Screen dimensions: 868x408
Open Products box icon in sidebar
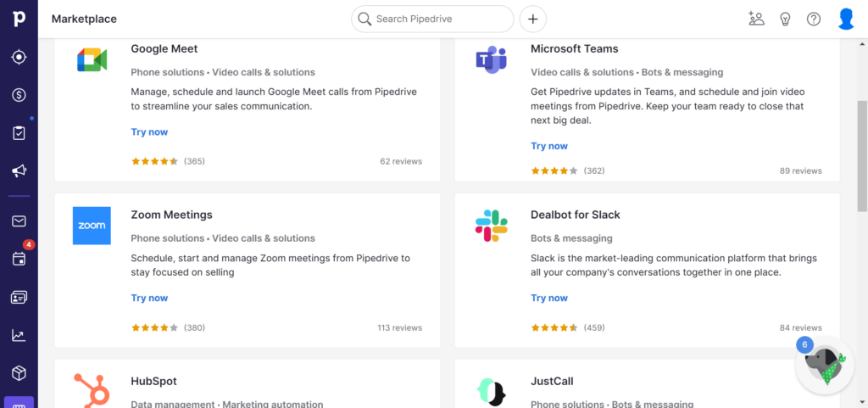[x=19, y=373]
